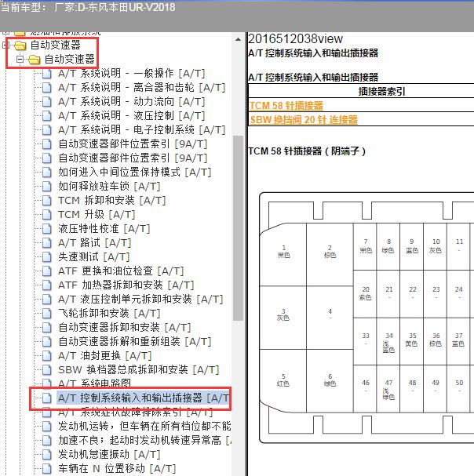
Task: Open 液压特性校准 entry
Action: click(104, 229)
